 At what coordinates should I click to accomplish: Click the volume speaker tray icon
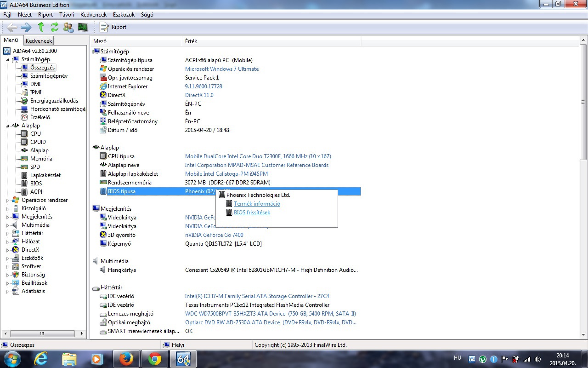coord(538,359)
